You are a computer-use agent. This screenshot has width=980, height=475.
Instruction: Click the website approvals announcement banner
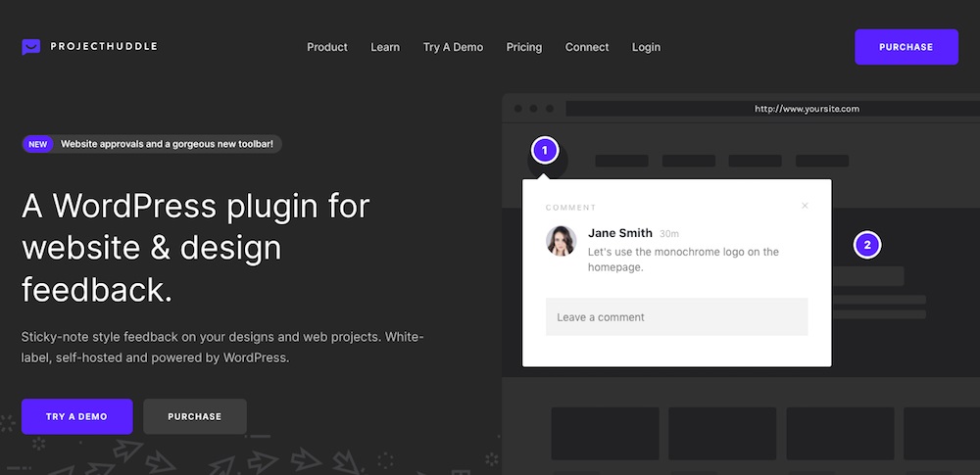click(167, 144)
